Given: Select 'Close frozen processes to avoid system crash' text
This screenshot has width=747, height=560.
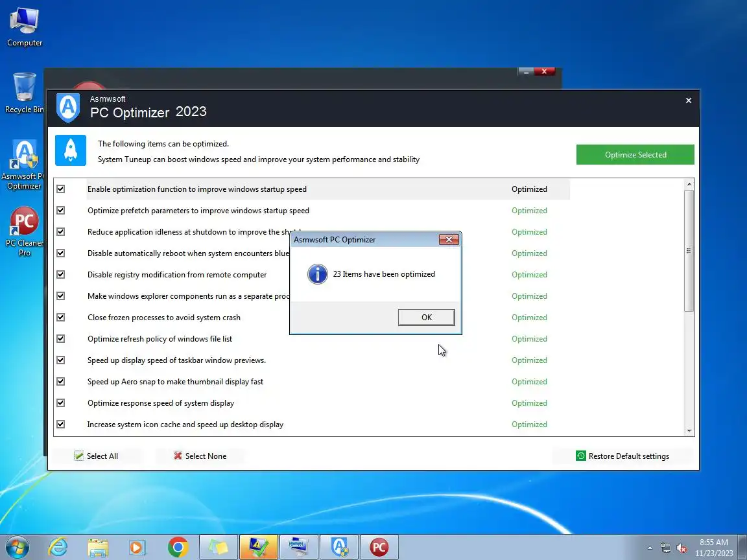Looking at the screenshot, I should coord(164,318).
